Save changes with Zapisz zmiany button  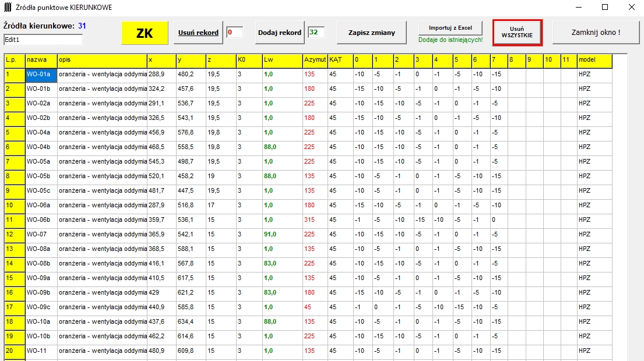pos(371,33)
